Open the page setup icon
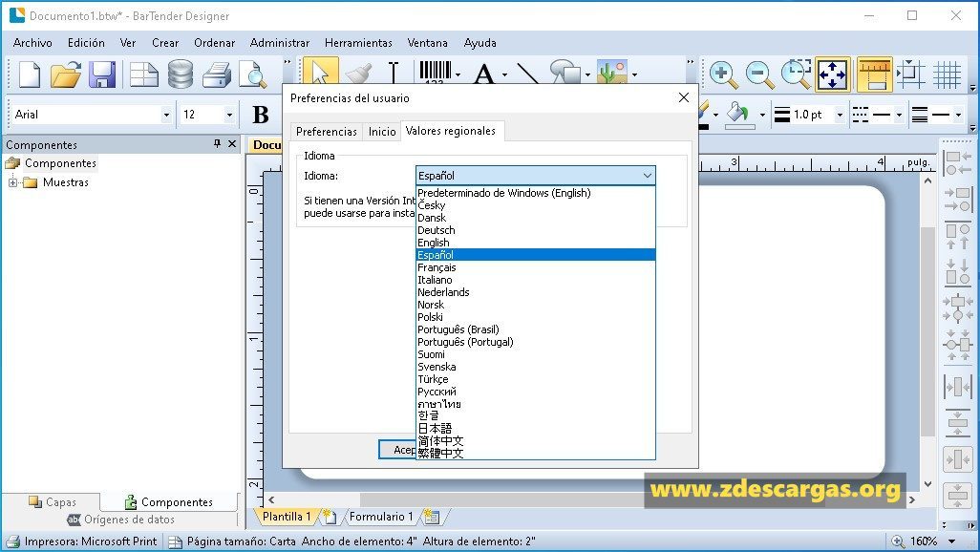 click(143, 74)
